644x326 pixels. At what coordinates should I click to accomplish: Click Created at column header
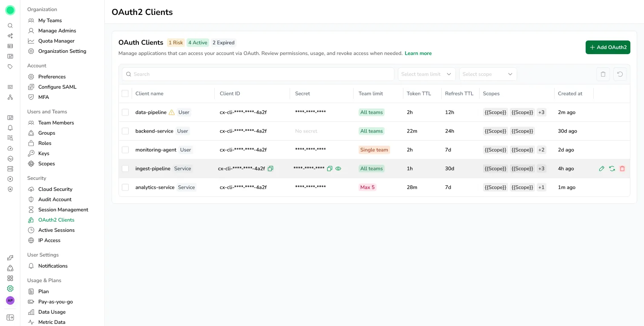tap(570, 93)
